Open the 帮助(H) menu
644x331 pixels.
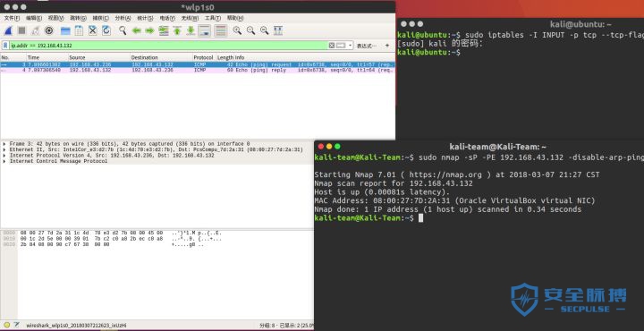pos(235,18)
